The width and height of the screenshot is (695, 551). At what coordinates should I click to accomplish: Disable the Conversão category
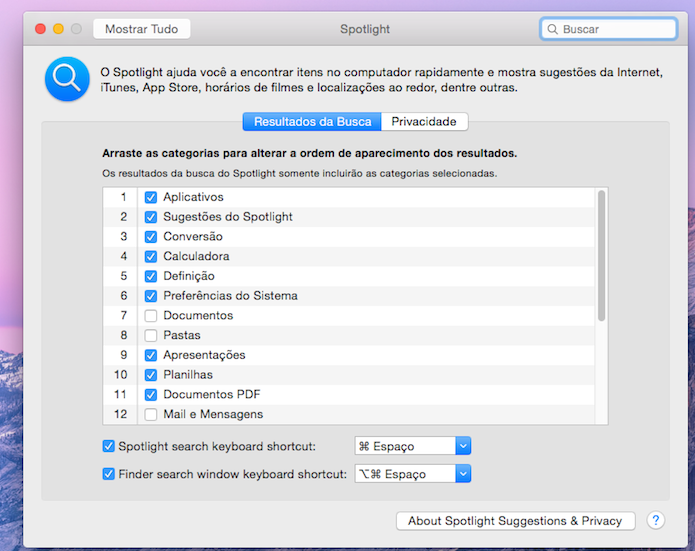pos(151,237)
